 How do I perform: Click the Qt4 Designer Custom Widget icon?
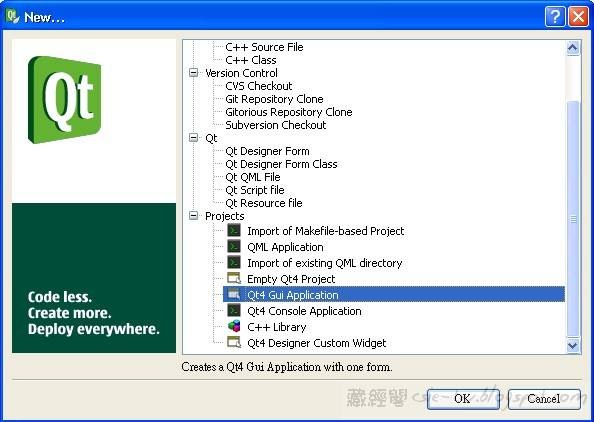tap(234, 342)
